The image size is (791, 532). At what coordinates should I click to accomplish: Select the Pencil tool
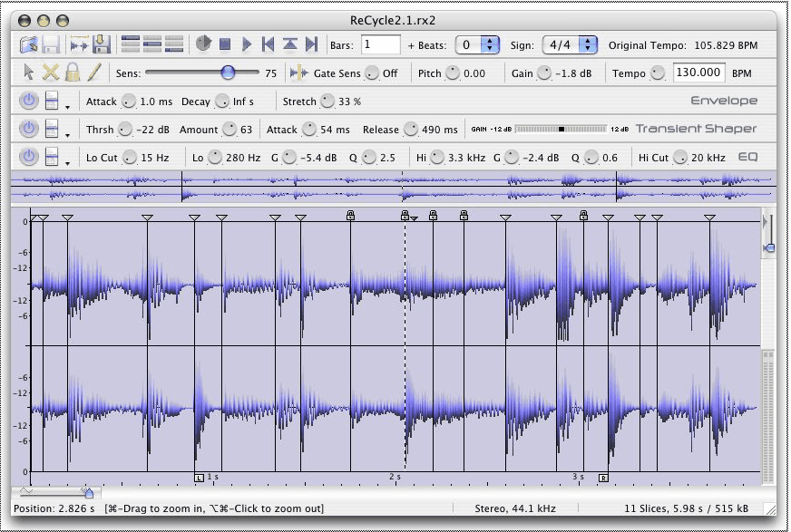(94, 73)
